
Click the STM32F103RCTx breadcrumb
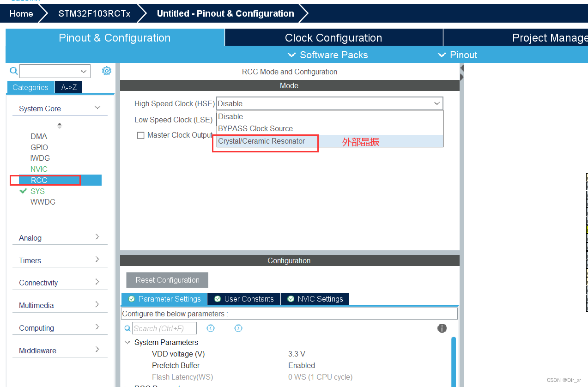tap(94, 13)
